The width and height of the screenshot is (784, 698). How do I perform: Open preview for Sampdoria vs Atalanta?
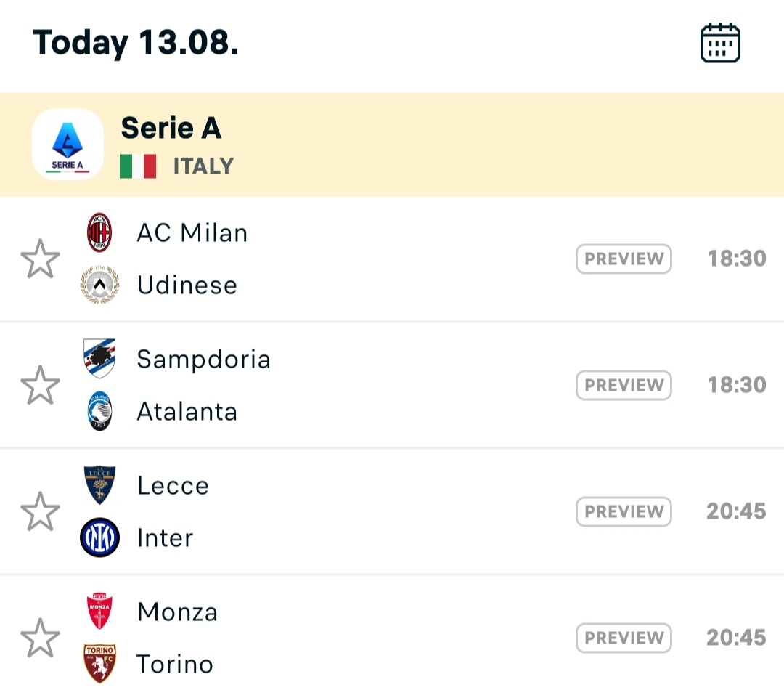(624, 385)
